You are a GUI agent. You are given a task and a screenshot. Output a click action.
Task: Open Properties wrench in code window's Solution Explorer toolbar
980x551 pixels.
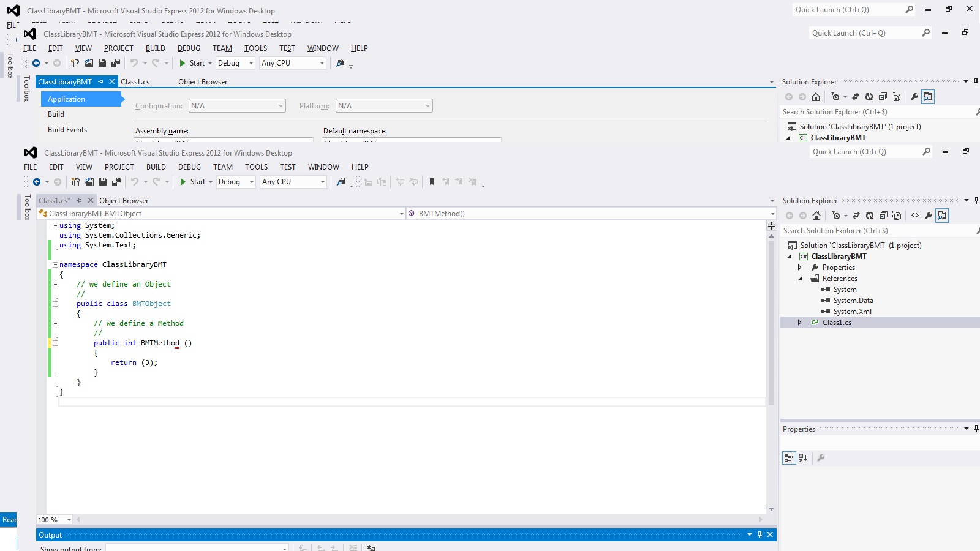point(929,216)
